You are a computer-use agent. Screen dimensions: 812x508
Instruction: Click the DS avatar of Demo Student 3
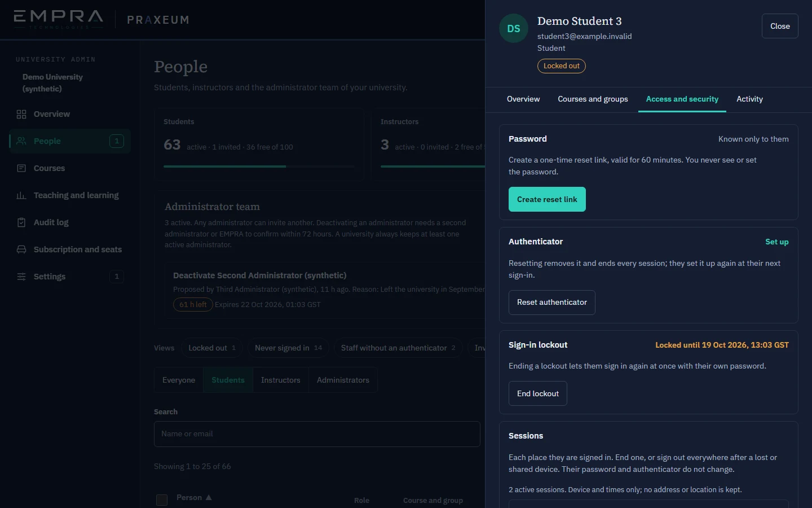click(x=514, y=28)
